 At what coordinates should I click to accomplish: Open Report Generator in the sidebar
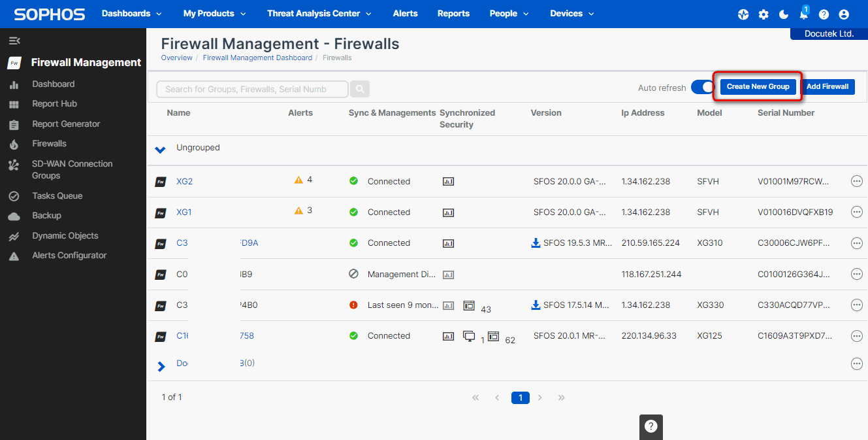(67, 124)
